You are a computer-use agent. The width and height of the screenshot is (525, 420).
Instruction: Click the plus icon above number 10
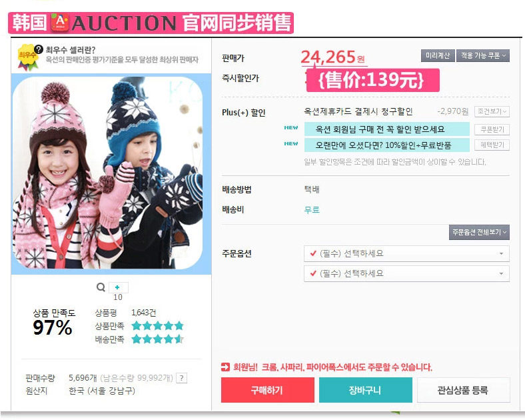(x=118, y=287)
